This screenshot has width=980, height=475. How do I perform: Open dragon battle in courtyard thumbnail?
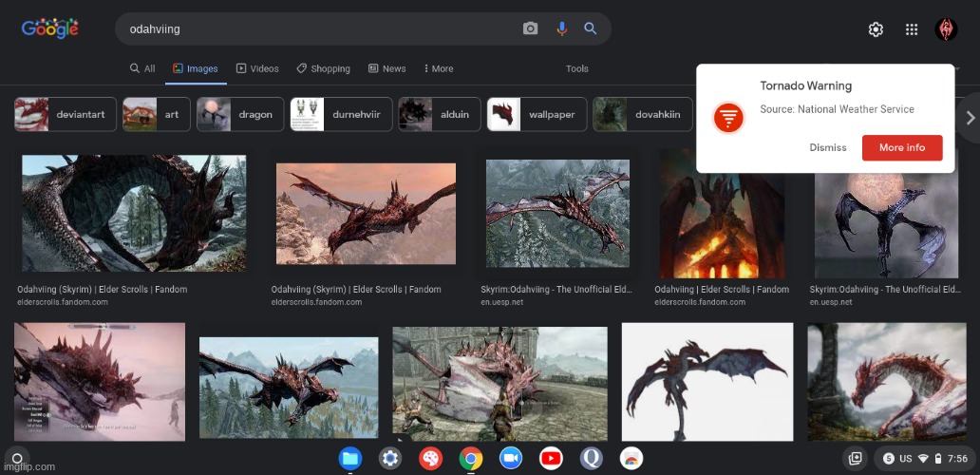pyautogui.click(x=499, y=384)
